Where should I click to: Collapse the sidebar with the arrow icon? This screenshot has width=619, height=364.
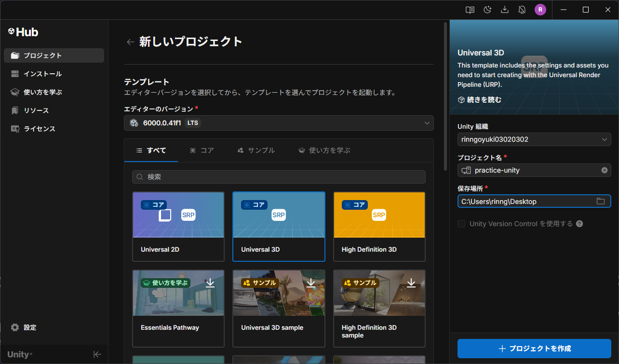tap(97, 354)
